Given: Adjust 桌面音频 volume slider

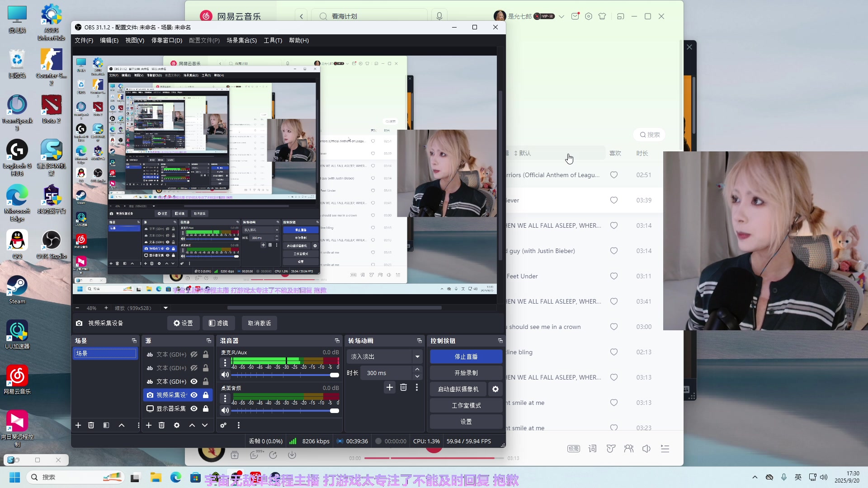Looking at the screenshot, I should (285, 410).
